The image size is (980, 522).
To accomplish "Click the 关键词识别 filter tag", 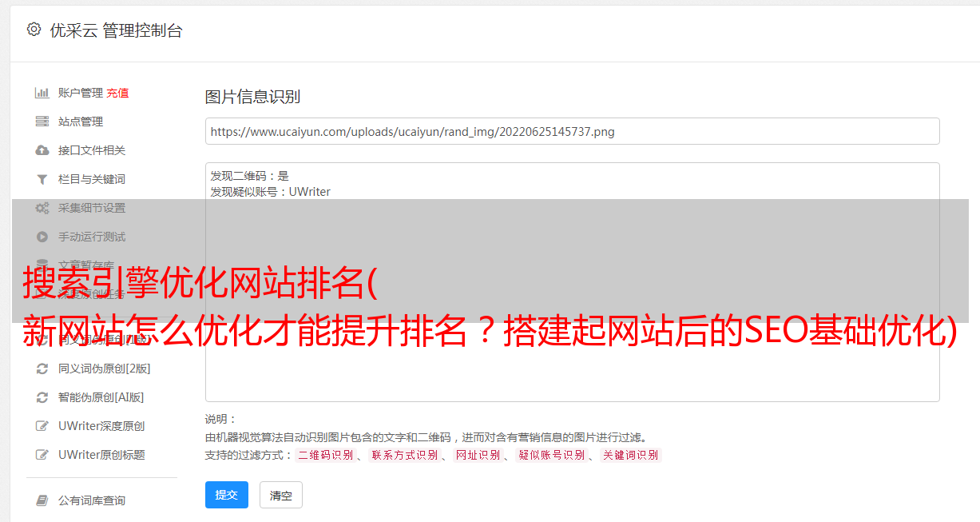I will pyautogui.click(x=631, y=455).
